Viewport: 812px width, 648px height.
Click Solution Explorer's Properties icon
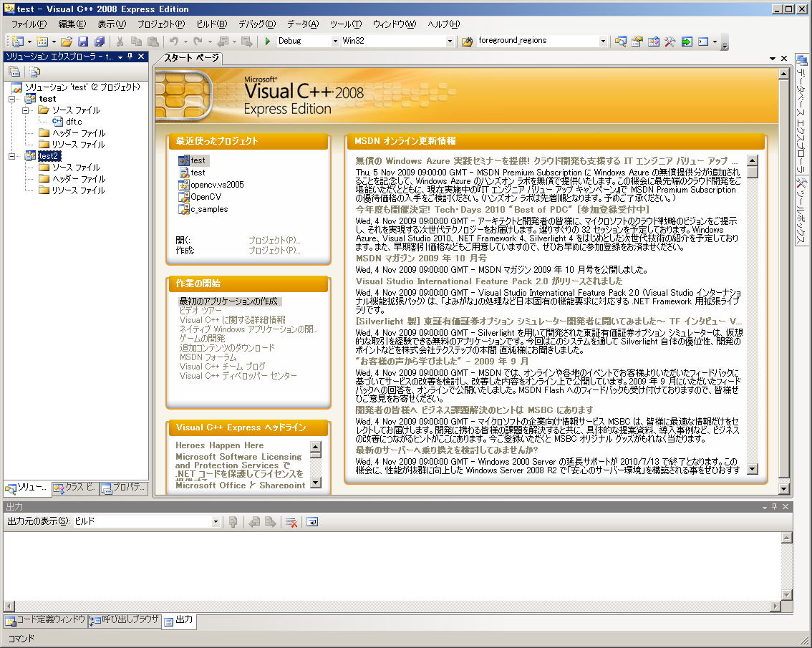14,72
